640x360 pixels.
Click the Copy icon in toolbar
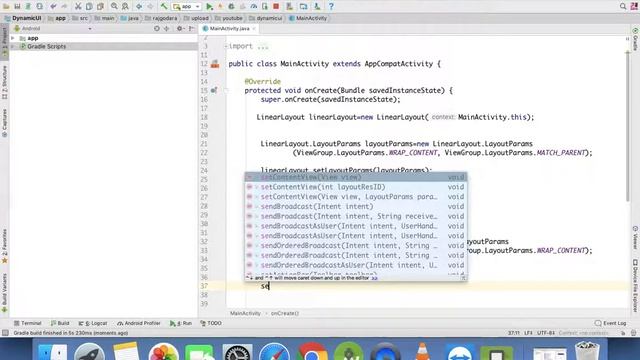[x=89, y=6]
